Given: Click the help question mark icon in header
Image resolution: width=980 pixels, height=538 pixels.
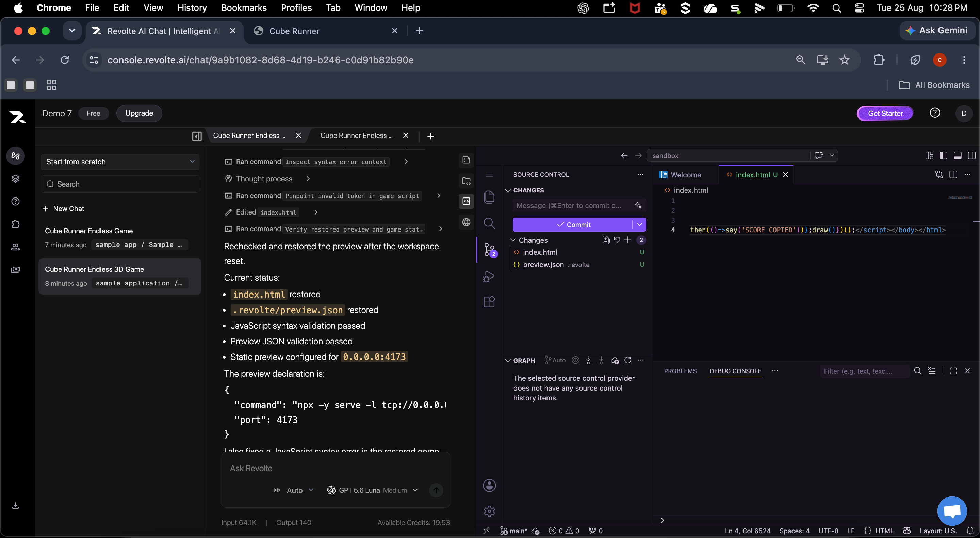Looking at the screenshot, I should click(x=935, y=113).
